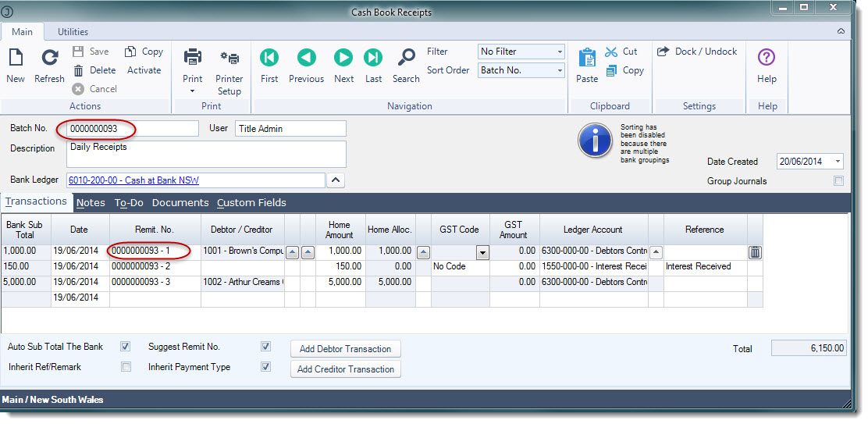The height and width of the screenshot is (424, 868).
Task: Click Add Creditor Transaction button
Action: point(346,369)
